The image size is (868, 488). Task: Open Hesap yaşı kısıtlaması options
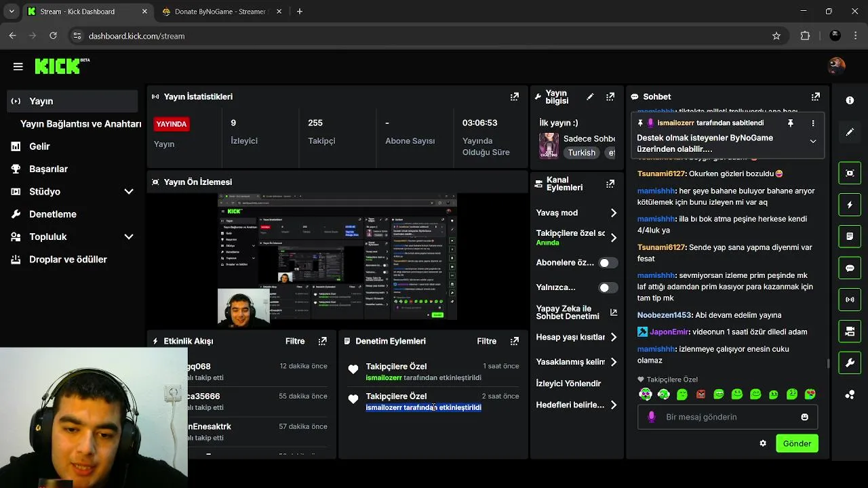[x=576, y=337]
